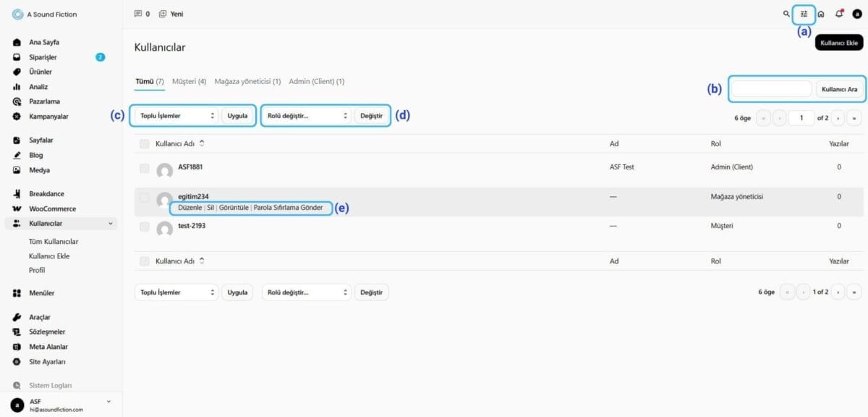Tick the checkbox for user ASF1881
This screenshot has width=868, height=417.
pyautogui.click(x=145, y=167)
